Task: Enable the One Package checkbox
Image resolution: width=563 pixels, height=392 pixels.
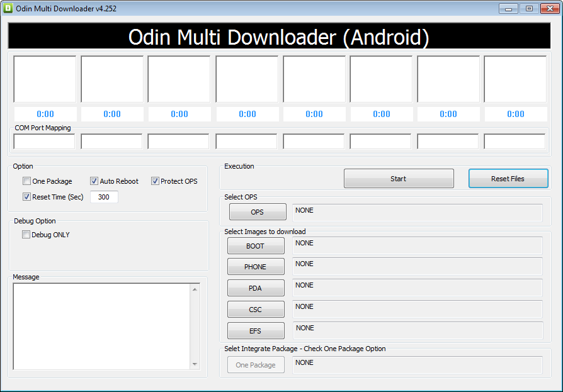Action: coord(26,181)
